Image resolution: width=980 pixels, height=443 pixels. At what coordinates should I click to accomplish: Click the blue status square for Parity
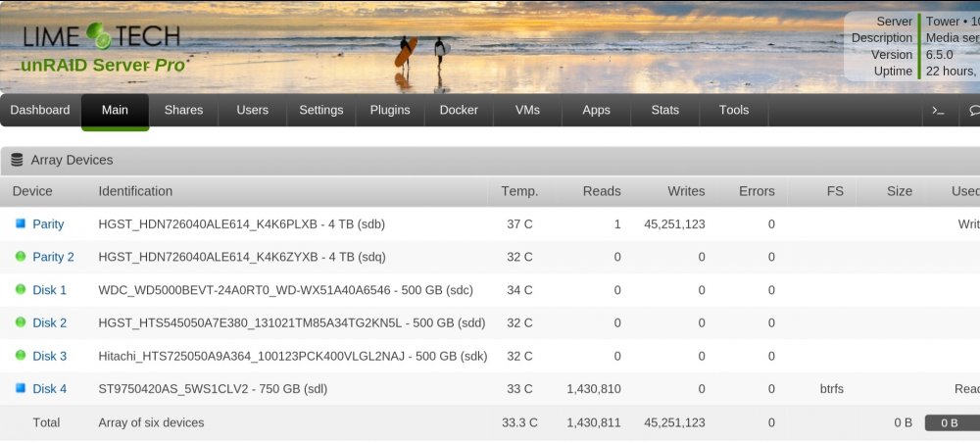20,223
